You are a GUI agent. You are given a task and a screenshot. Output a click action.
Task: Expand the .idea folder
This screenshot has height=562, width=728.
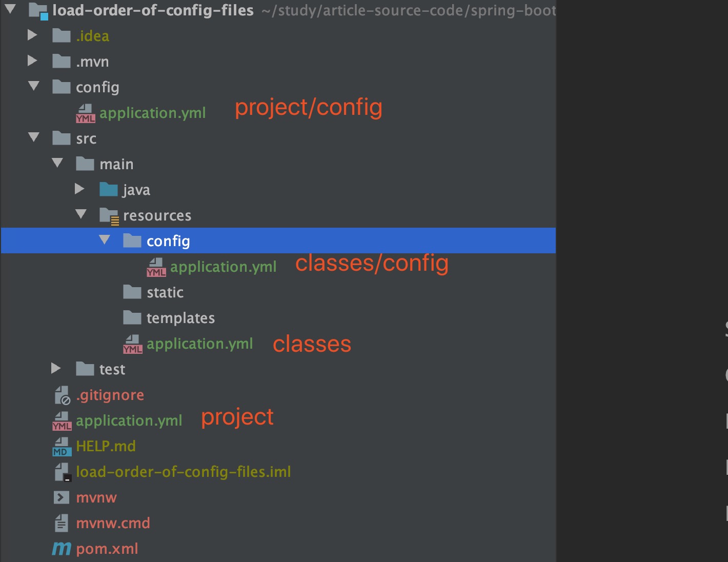[x=32, y=35]
